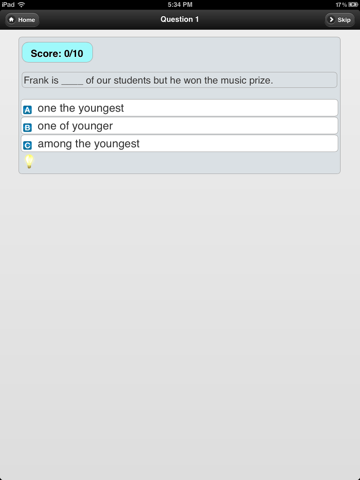360x480 pixels.
Task: Tap the Wi-Fi status icon
Action: click(x=21, y=4)
